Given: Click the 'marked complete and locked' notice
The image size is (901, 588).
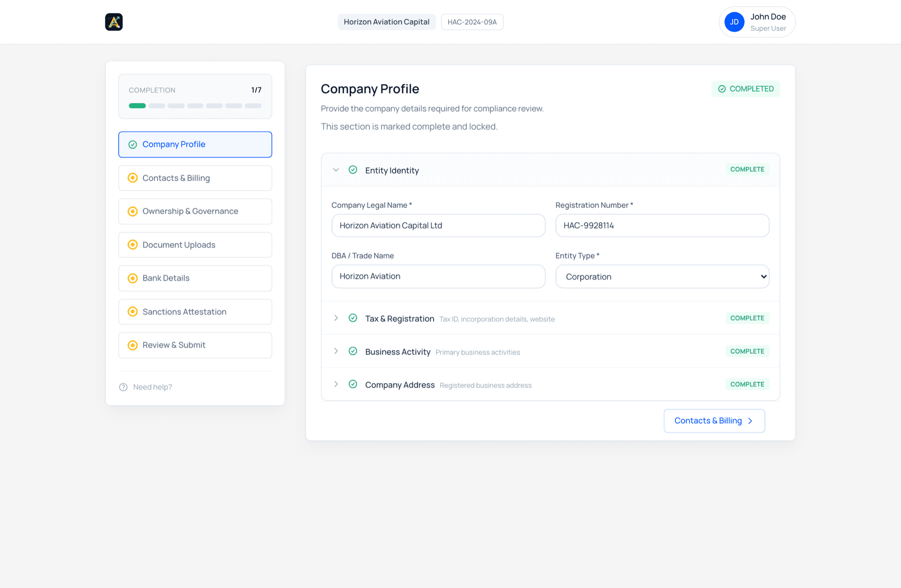Looking at the screenshot, I should (x=409, y=127).
